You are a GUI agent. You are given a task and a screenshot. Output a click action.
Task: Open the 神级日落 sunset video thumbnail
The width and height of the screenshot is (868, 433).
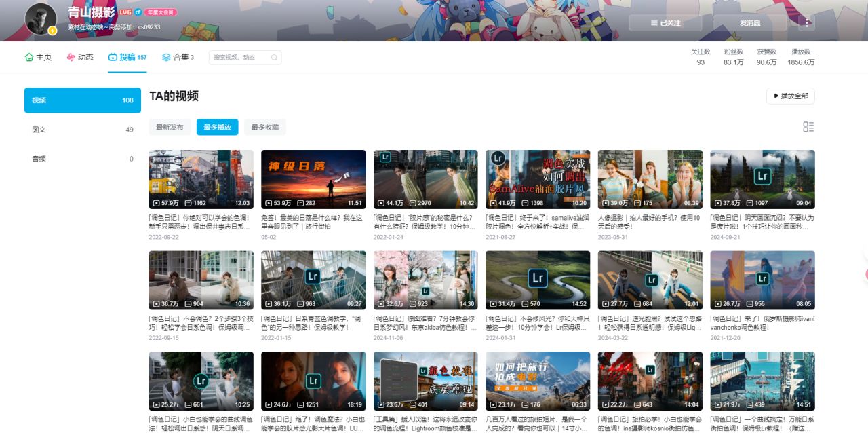pos(313,179)
